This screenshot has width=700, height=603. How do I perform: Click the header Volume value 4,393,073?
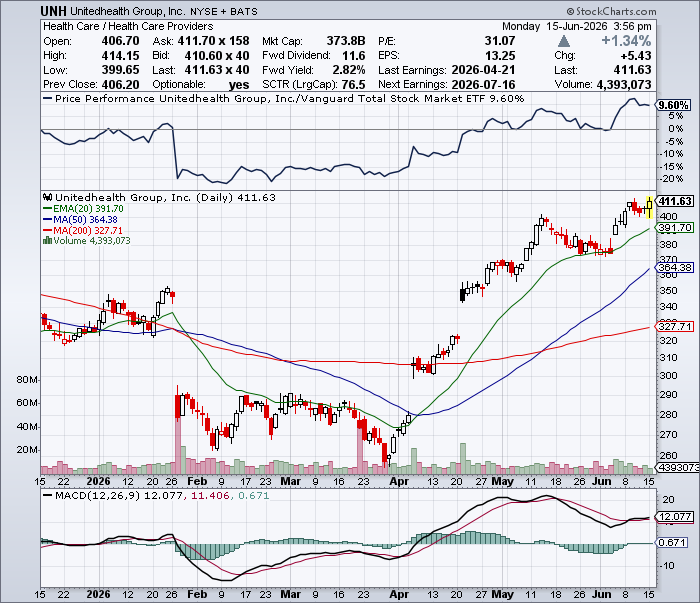click(x=624, y=84)
